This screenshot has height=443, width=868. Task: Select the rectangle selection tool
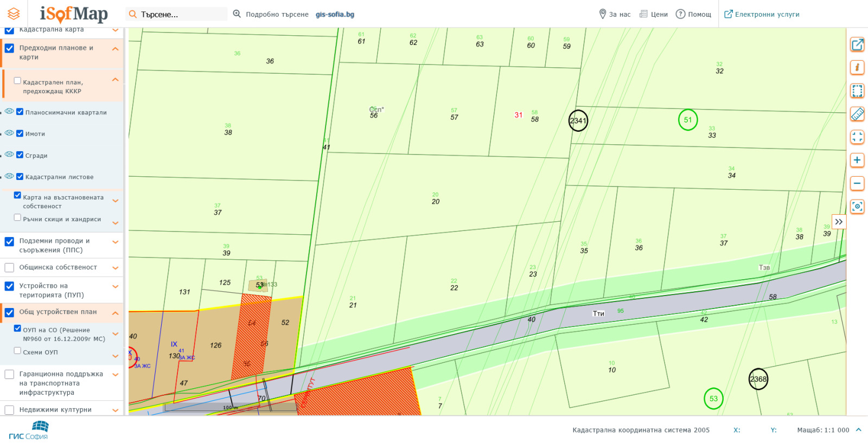click(x=857, y=91)
